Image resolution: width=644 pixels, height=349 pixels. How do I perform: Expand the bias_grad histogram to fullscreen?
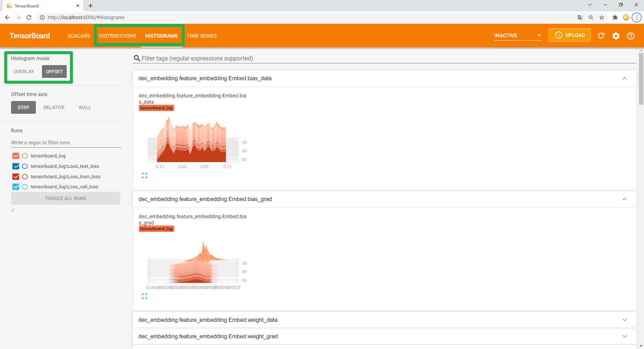click(145, 296)
